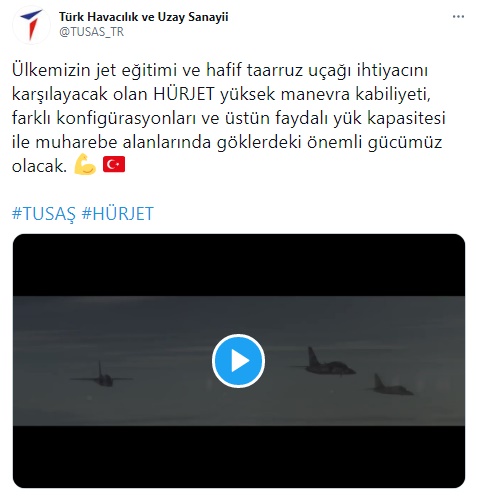Select the leftmost aircraft silhouette in the video

pyautogui.click(x=102, y=376)
